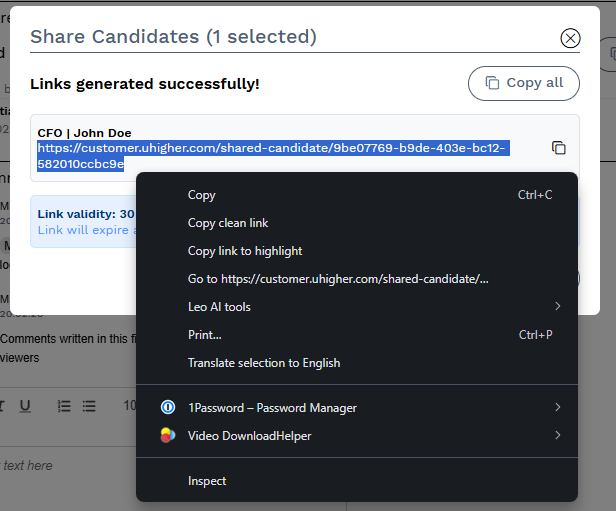Click the Copy all button
The height and width of the screenshot is (511, 616).
click(524, 83)
